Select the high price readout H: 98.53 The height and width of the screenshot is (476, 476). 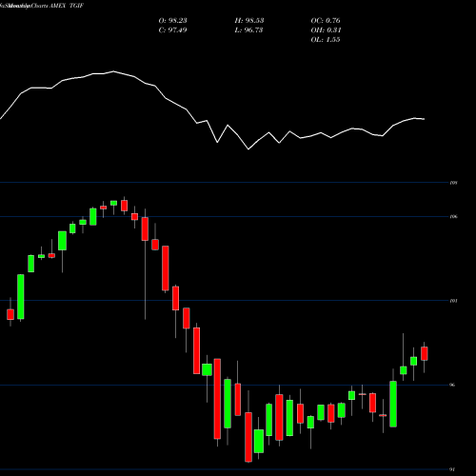(249, 21)
